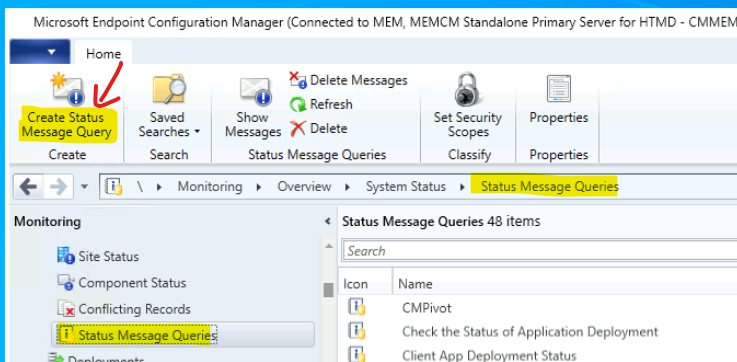Click the Refresh label in ribbon
The width and height of the screenshot is (737, 362).
(331, 104)
